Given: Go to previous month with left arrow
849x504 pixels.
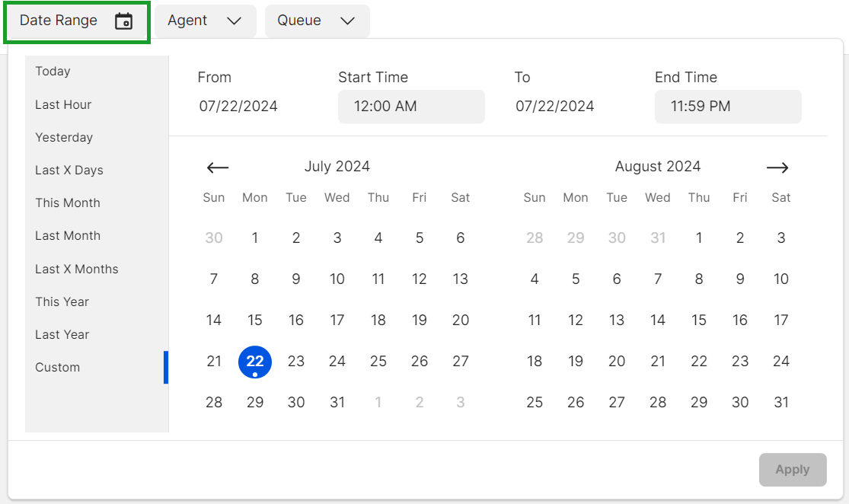Looking at the screenshot, I should (218, 167).
